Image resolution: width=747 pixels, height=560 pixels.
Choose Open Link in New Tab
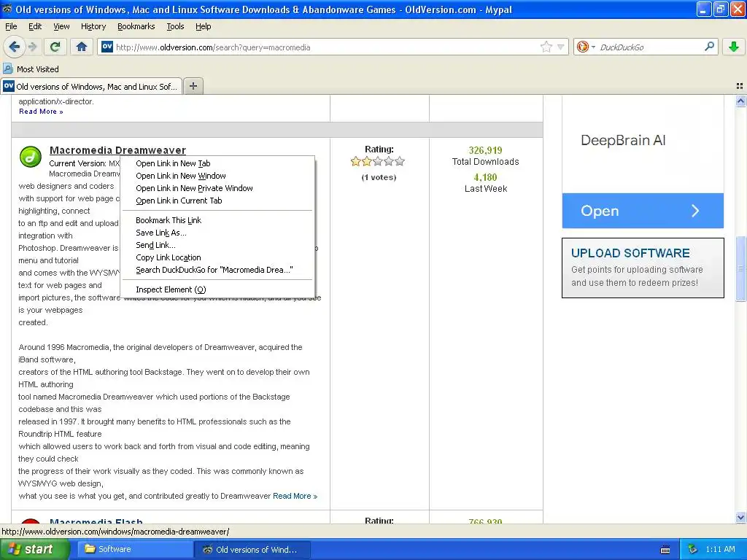[217, 163]
